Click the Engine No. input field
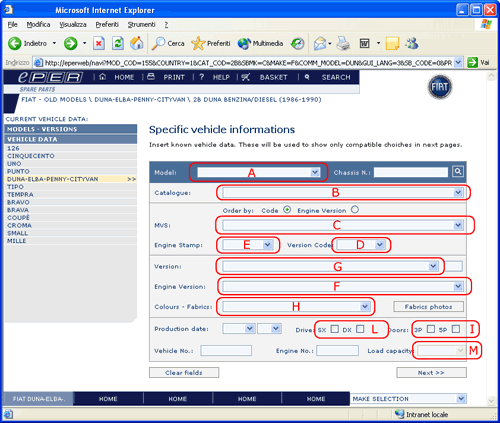The image size is (500, 423). point(337,350)
